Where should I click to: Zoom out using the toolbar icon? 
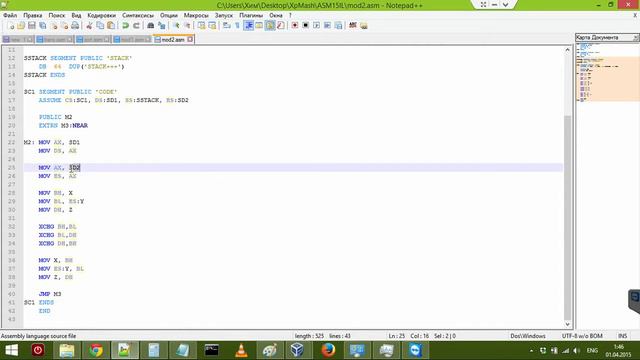[x=187, y=25]
